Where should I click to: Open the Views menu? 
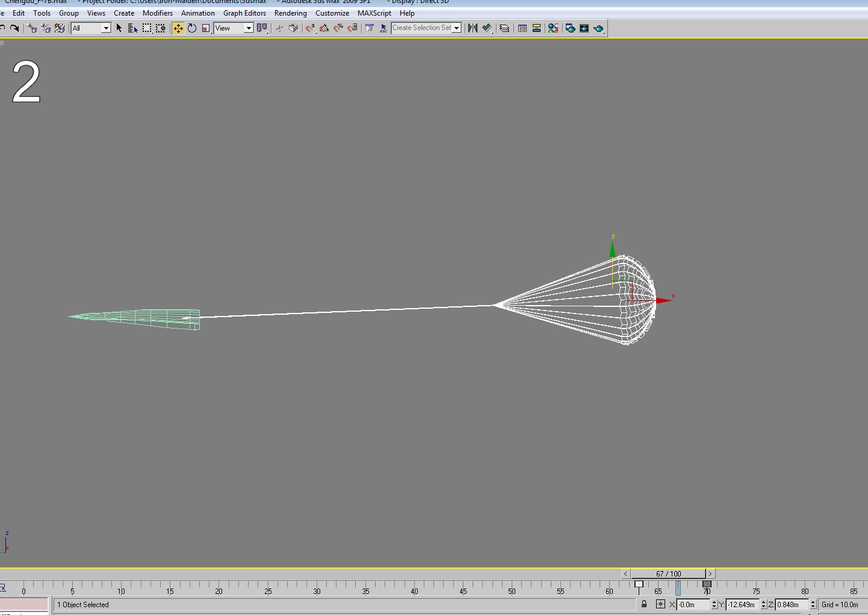pos(96,13)
